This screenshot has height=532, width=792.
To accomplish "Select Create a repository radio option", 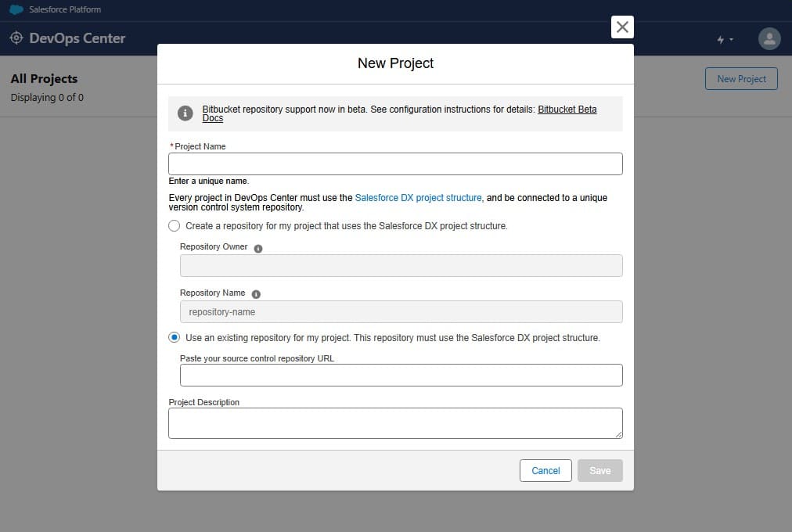I will click(x=175, y=225).
